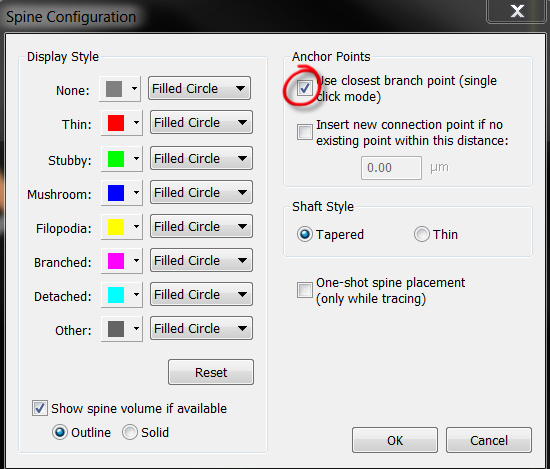The height and width of the screenshot is (469, 550).
Task: Expand the None color swatch dropdown arrow
Action: click(x=134, y=88)
